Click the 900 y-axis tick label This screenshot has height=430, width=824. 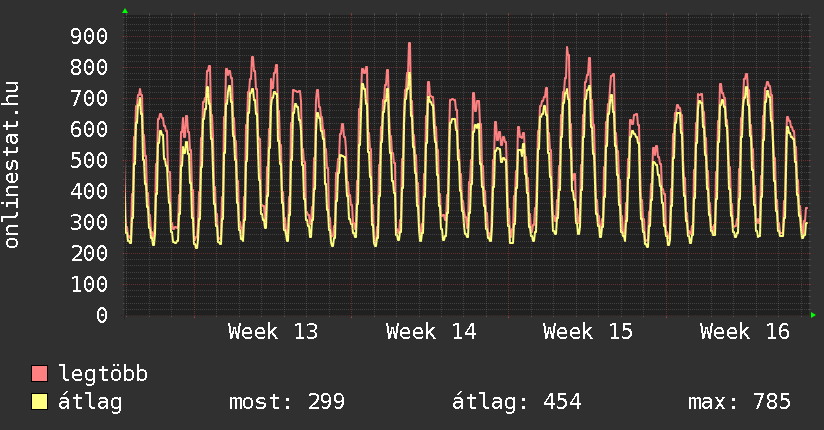click(89, 37)
